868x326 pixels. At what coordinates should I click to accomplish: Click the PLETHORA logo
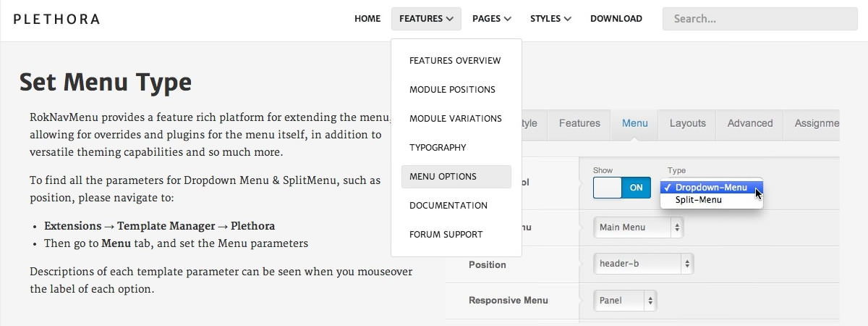pos(56,19)
